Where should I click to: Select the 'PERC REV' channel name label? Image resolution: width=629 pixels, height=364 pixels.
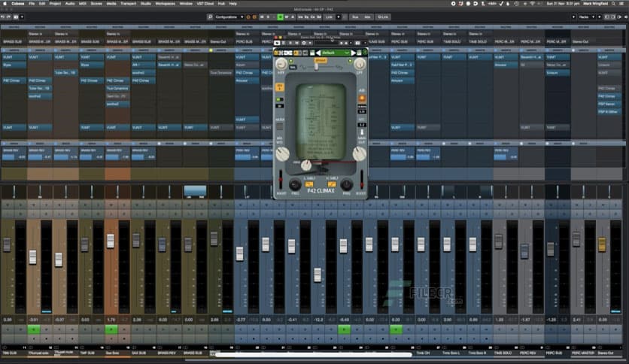528,353
